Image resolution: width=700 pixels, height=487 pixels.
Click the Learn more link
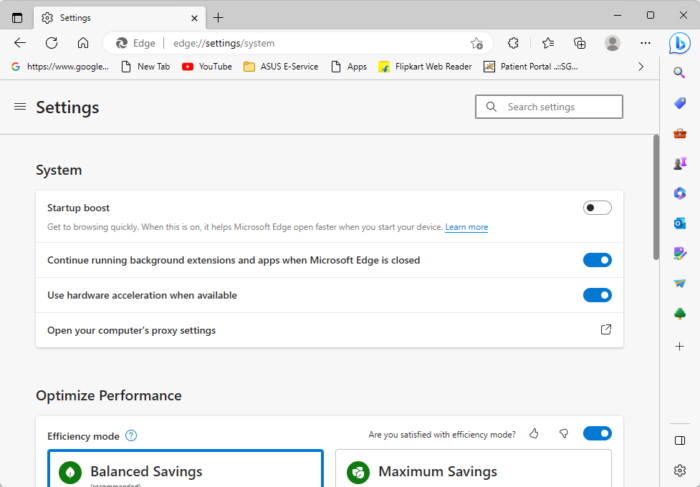point(467,228)
